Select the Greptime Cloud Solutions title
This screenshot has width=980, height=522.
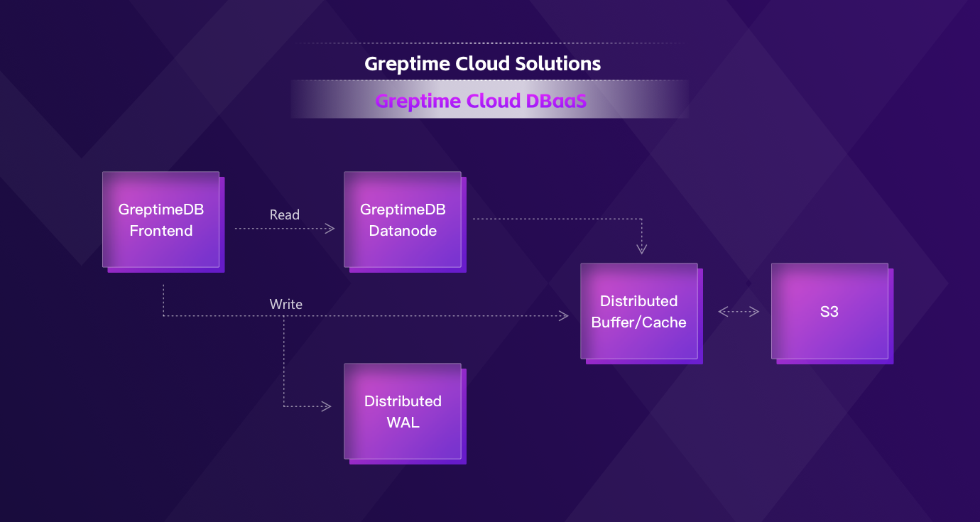click(x=482, y=63)
